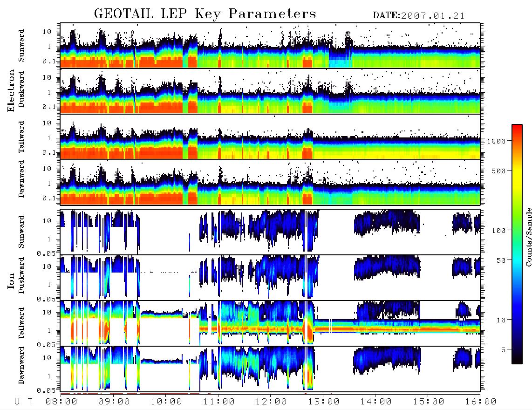Click the DATE:2007.01.21 label
Image resolution: width=532 pixels, height=410 pixels.
point(419,16)
